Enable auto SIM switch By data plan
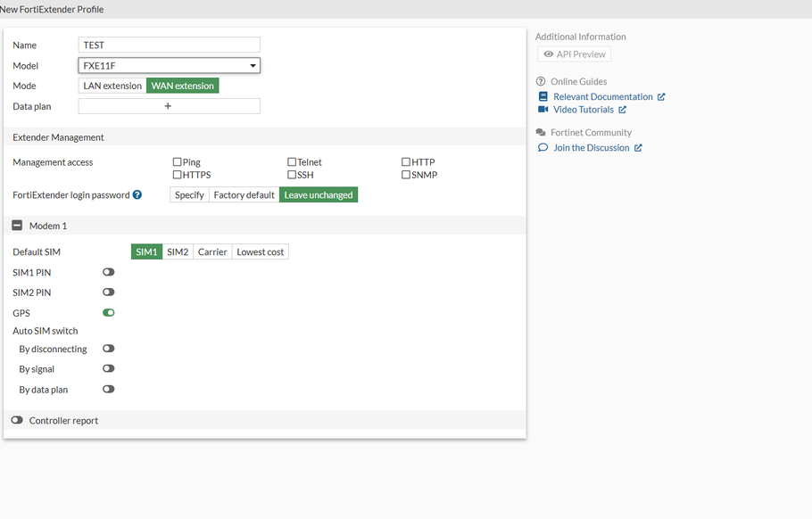 coord(108,389)
